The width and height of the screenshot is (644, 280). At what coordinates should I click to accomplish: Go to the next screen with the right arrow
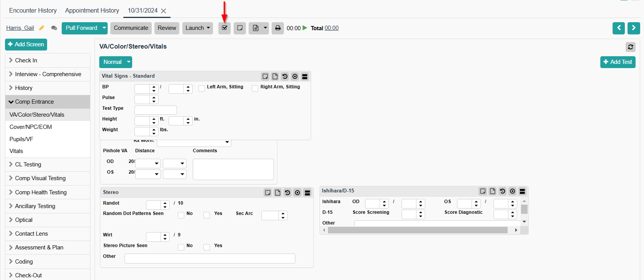633,28
